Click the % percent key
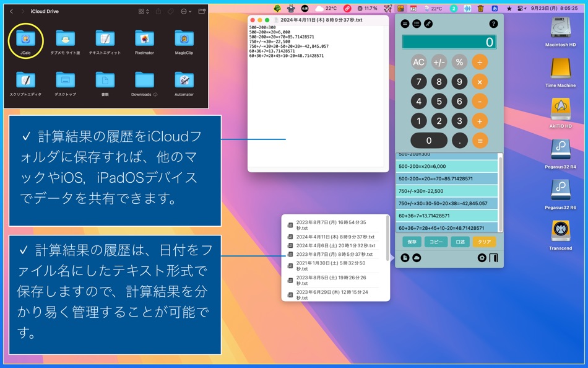 click(459, 62)
